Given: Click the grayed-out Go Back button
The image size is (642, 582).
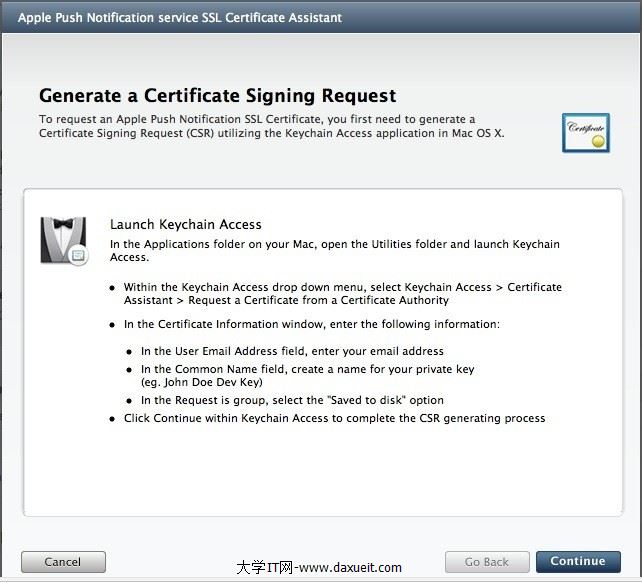Looking at the screenshot, I should pyautogui.click(x=487, y=561).
